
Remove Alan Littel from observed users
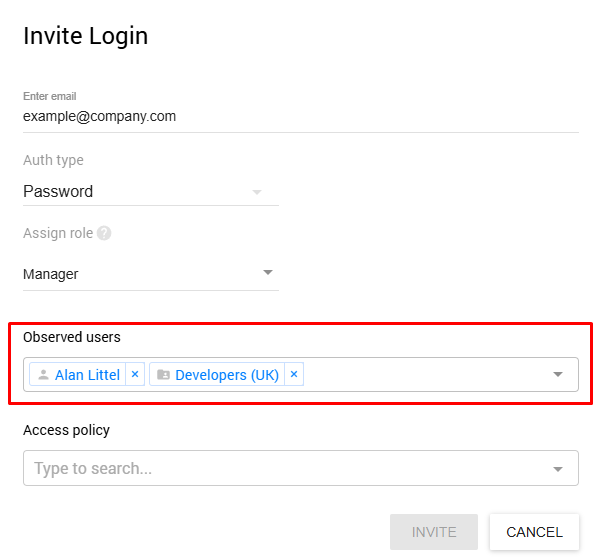coord(135,375)
